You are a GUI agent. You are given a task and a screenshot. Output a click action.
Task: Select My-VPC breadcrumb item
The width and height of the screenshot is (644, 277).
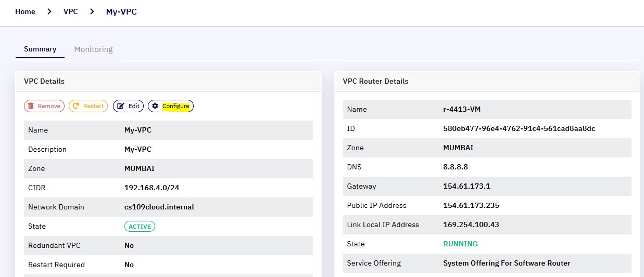pyautogui.click(x=121, y=11)
